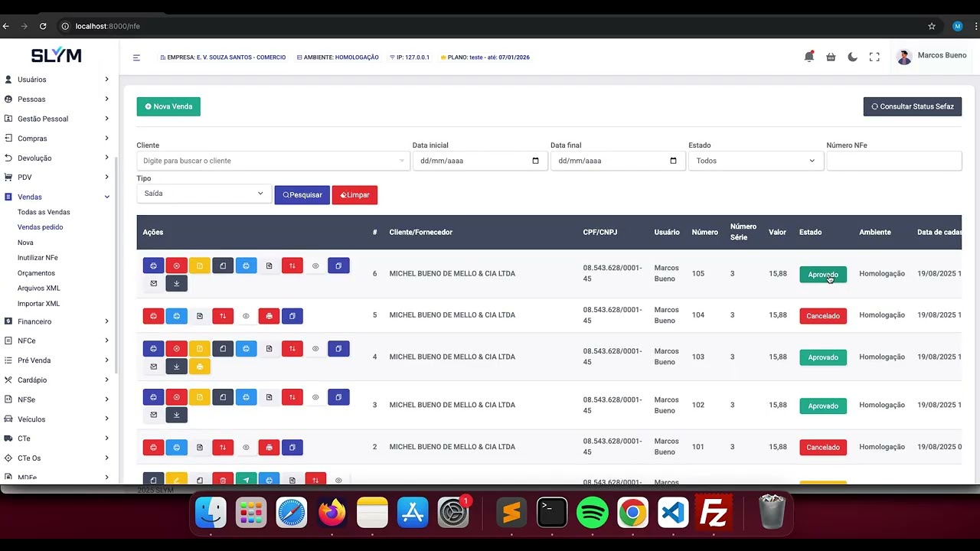Image resolution: width=980 pixels, height=551 pixels.
Task: Reload the localhost page
Action: pos(43,26)
